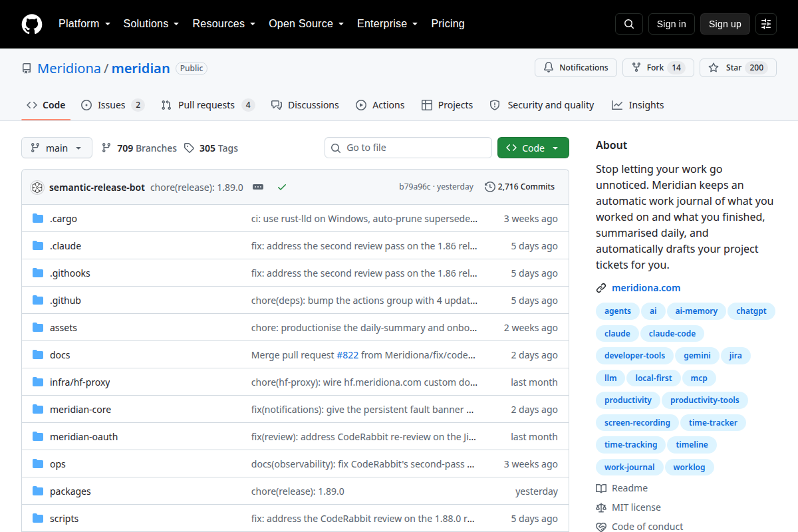Click the tag icon beside 305 Tags

point(189,148)
